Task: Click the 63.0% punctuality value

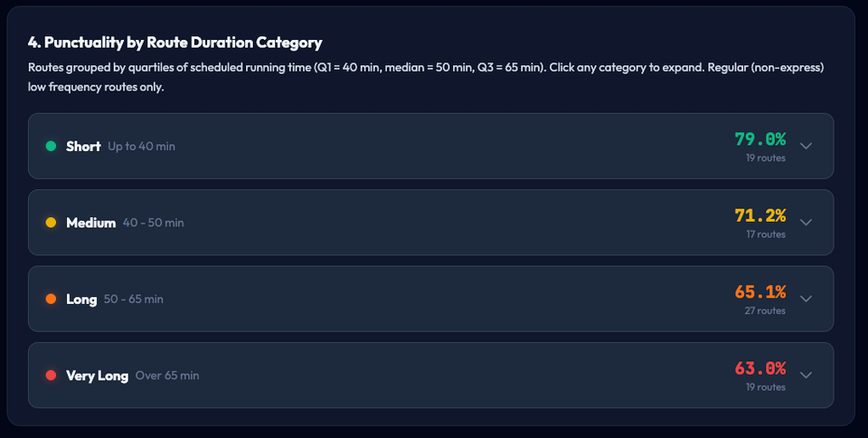Action: [759, 367]
